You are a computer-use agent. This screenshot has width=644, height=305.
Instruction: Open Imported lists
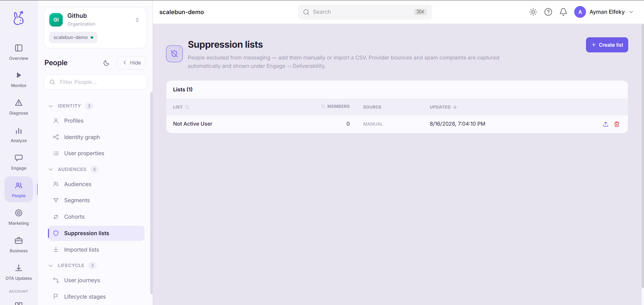coord(96,250)
